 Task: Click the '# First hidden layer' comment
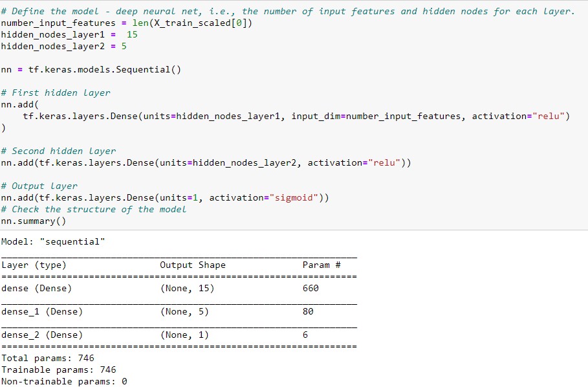click(x=56, y=93)
